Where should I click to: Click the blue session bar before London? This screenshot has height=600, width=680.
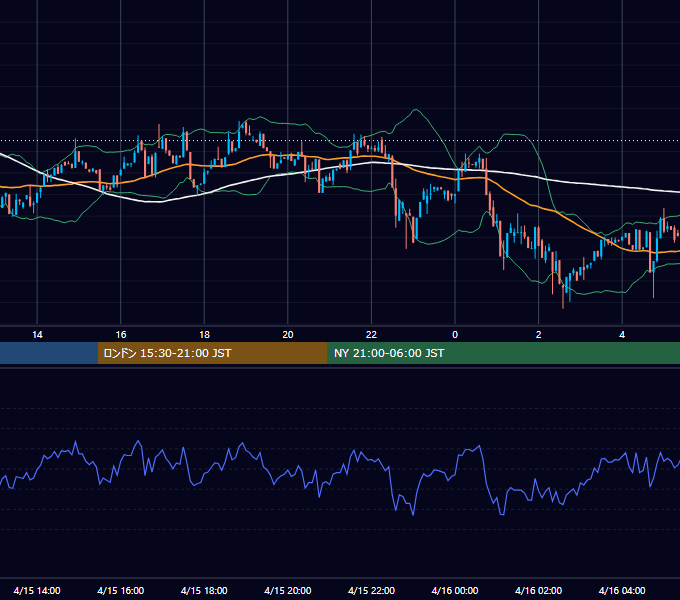[x=49, y=353]
